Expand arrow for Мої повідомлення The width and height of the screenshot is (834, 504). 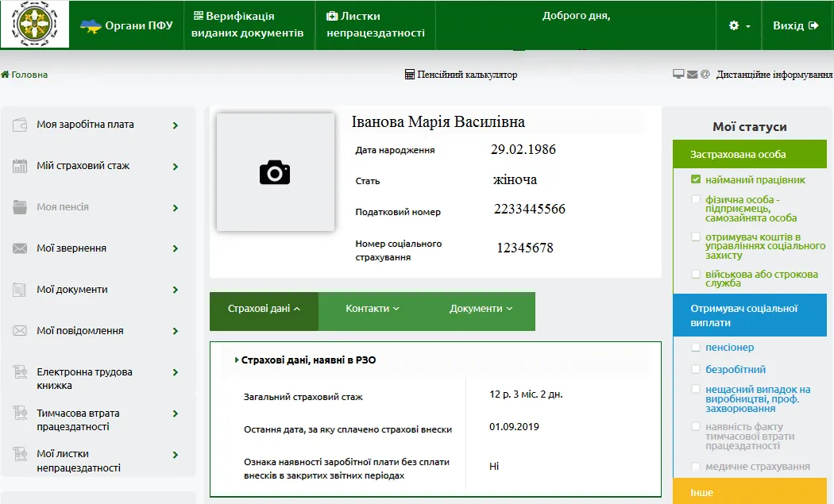(176, 331)
